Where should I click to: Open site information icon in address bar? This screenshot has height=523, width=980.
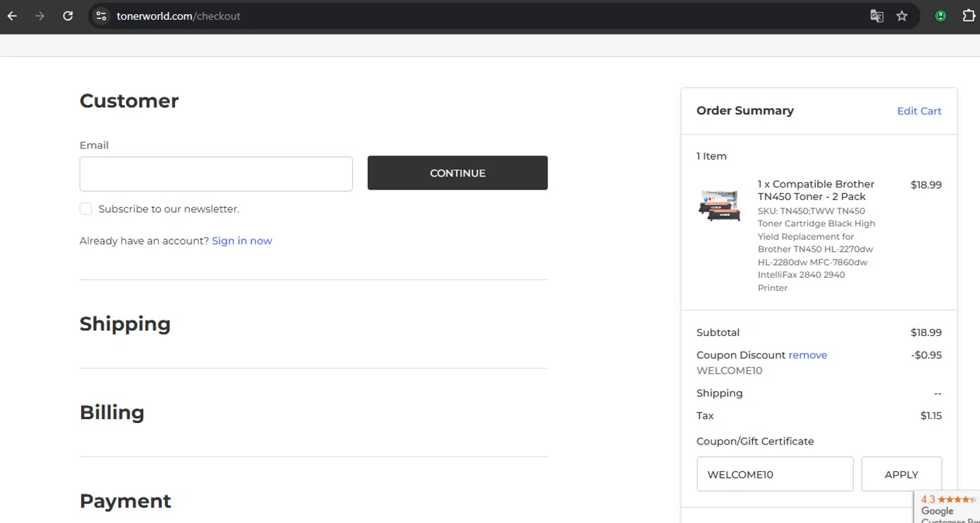click(x=101, y=16)
